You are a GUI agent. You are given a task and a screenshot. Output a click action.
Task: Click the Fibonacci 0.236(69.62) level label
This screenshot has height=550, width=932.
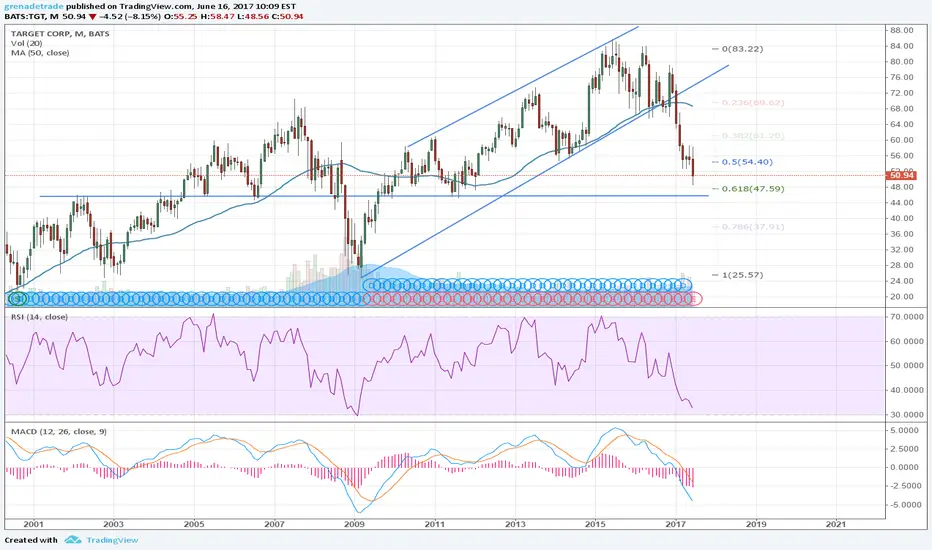pos(752,103)
